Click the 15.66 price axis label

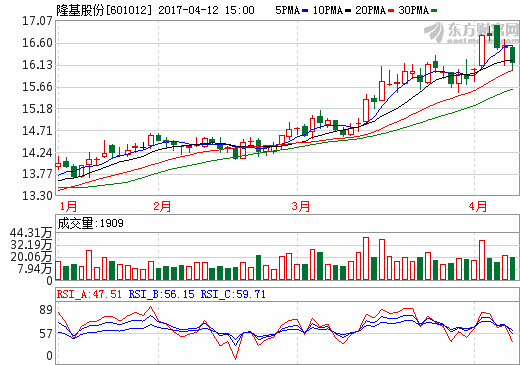[x=37, y=87]
